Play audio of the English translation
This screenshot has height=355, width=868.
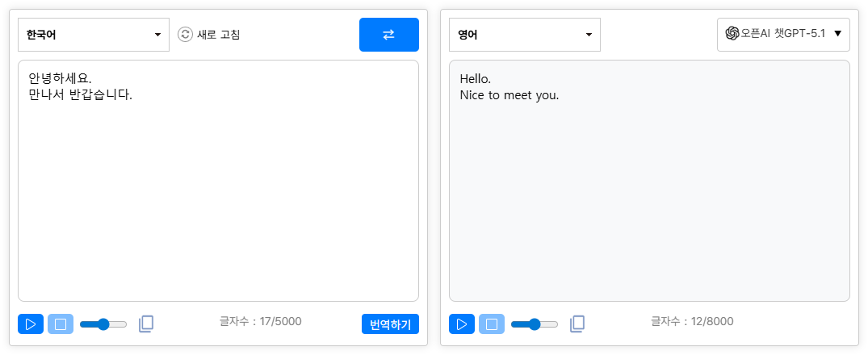(462, 324)
